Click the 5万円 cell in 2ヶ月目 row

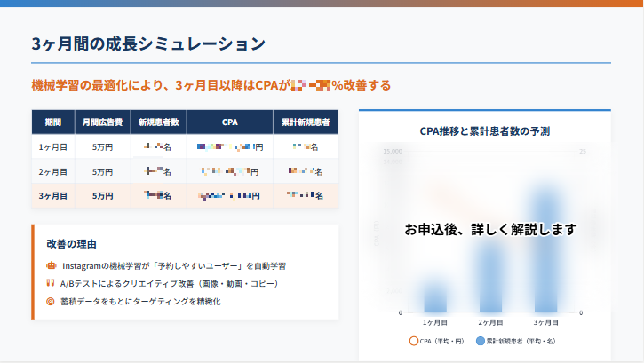pyautogui.click(x=102, y=172)
